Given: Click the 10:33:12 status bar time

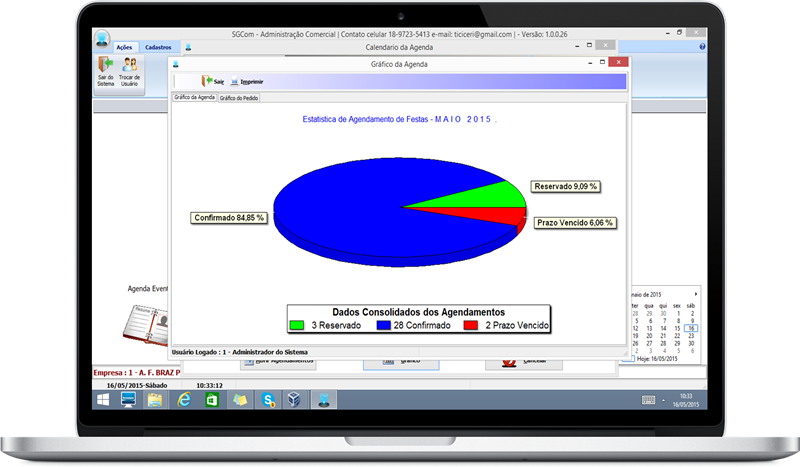Looking at the screenshot, I should tap(210, 385).
